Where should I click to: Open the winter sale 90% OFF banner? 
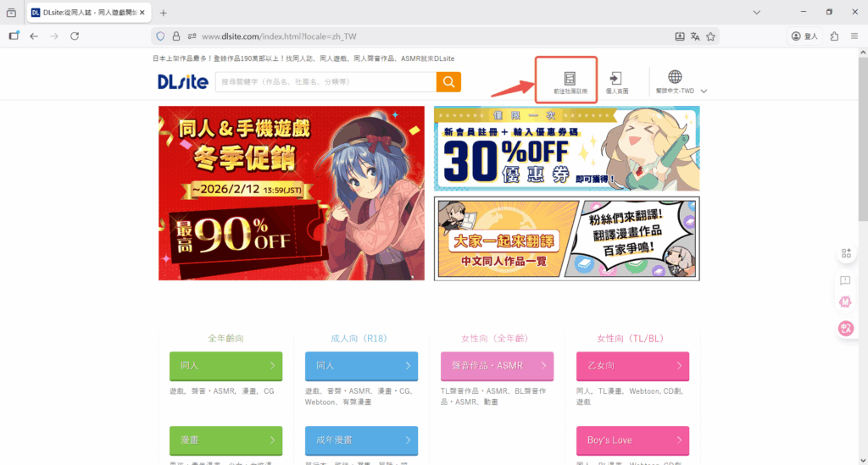(x=291, y=193)
